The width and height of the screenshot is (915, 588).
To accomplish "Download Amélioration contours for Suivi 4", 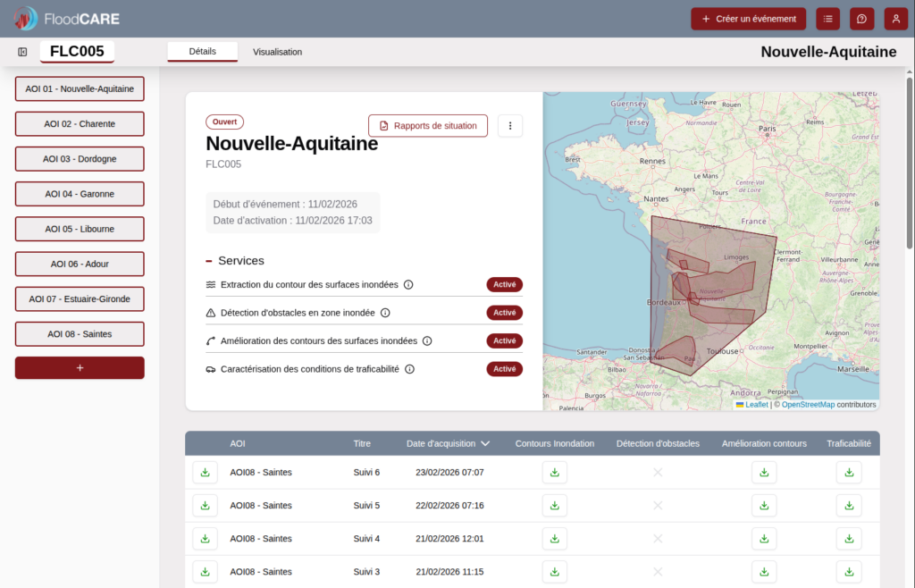I will [764, 539].
